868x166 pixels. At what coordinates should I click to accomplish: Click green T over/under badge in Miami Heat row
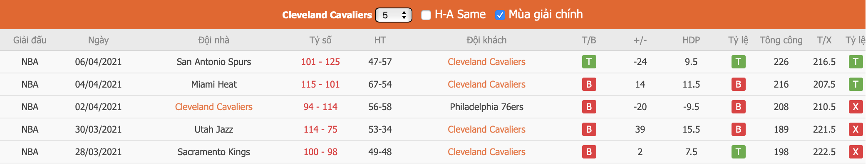coord(856,84)
